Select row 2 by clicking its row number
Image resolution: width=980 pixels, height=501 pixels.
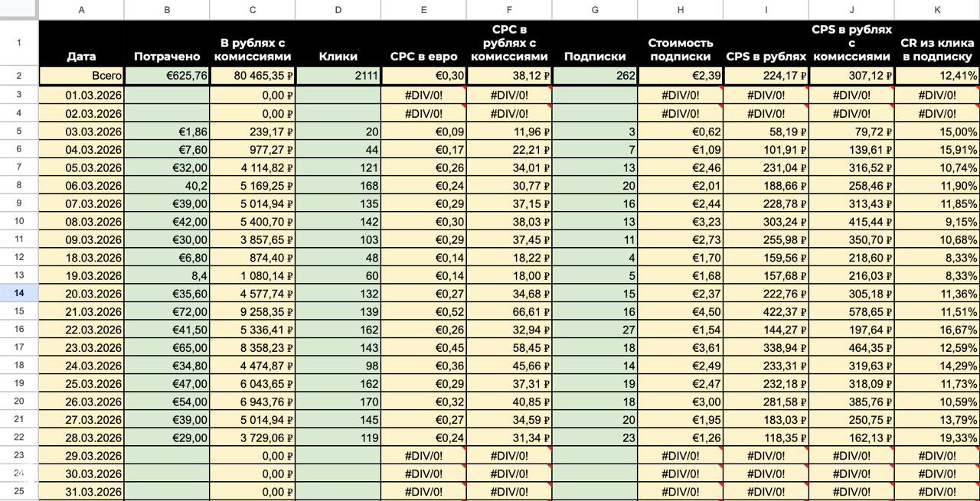tap(19, 76)
